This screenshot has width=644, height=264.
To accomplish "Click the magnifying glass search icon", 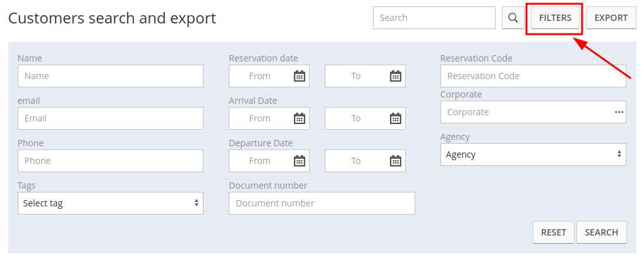I will click(x=513, y=18).
